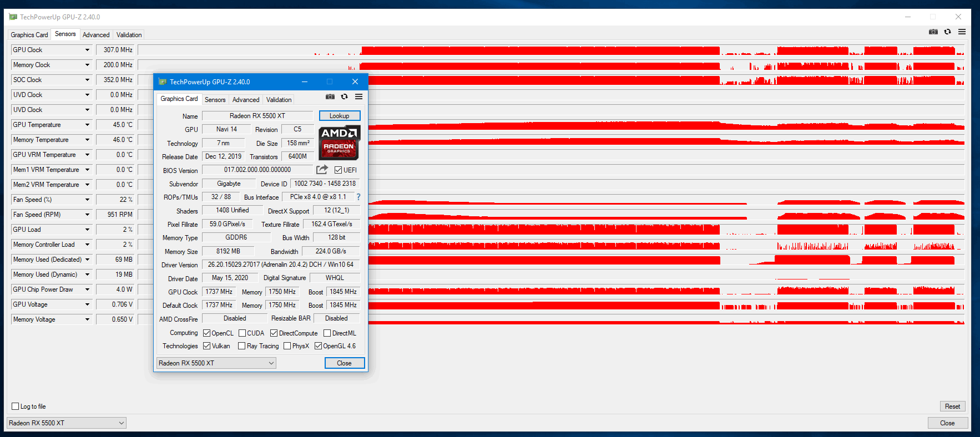Open hamburger menu in front GPU-Z window
The image size is (980, 437).
pyautogui.click(x=359, y=96)
